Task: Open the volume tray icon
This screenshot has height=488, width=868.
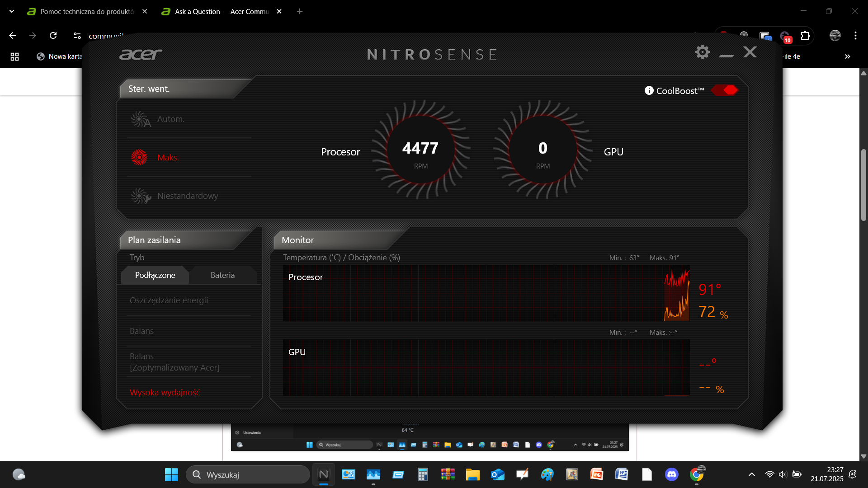Action: (x=783, y=474)
